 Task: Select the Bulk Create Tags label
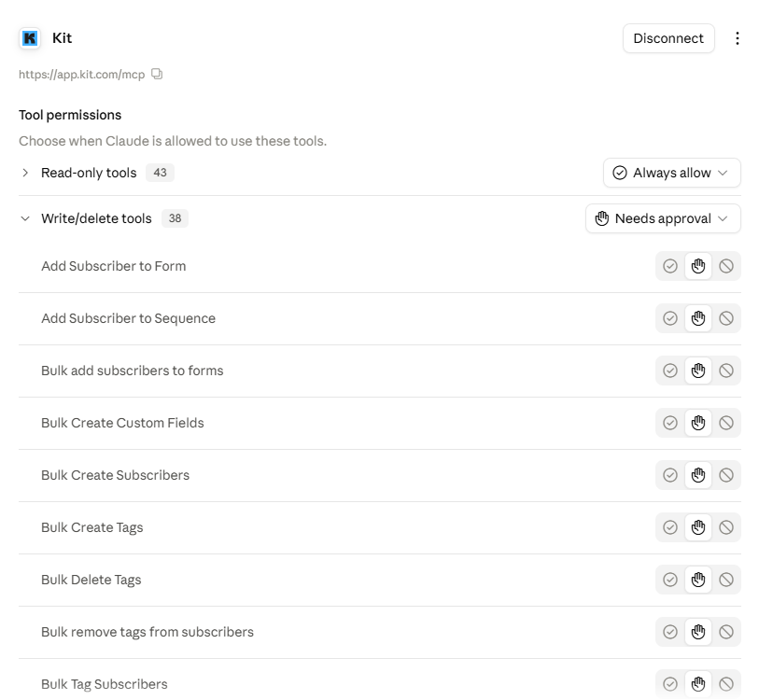(x=92, y=527)
